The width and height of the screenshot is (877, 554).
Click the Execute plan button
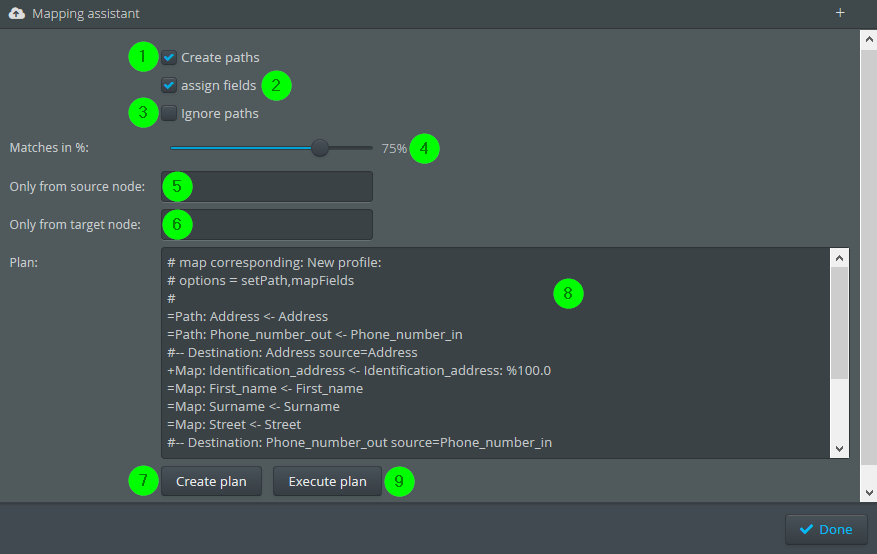click(x=327, y=481)
